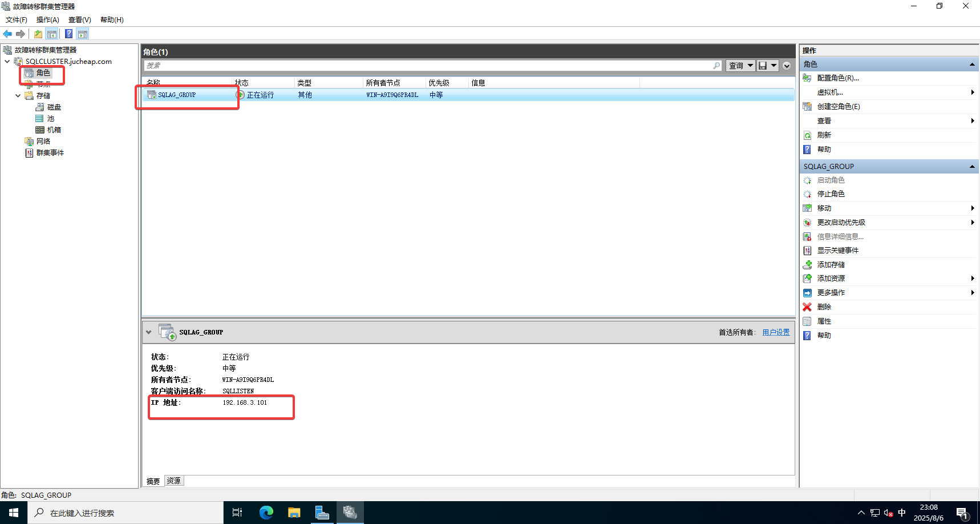Expand the search options chevron
Image resolution: width=980 pixels, height=524 pixels.
coord(787,66)
